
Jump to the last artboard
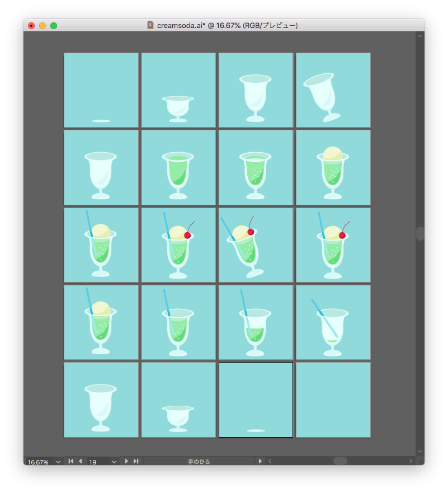coord(136,461)
